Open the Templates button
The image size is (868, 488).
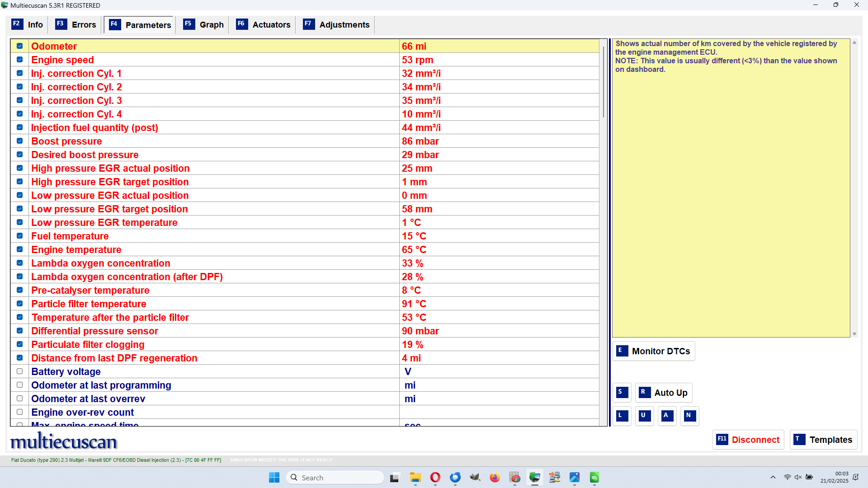(x=823, y=440)
